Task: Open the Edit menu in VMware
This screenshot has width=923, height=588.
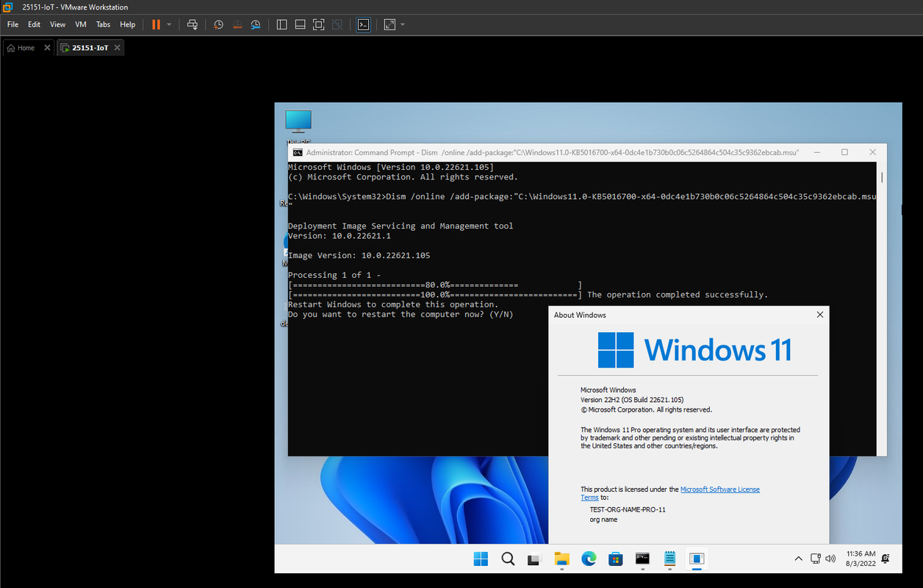Action: [35, 24]
